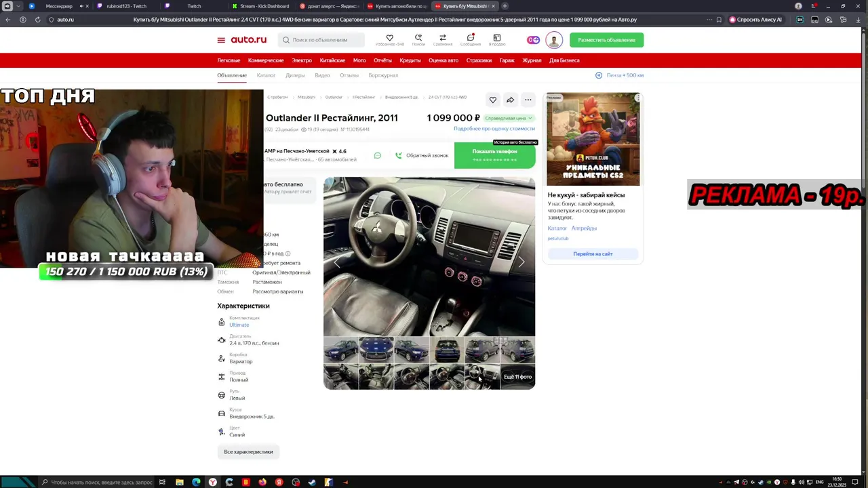Open Yandex Browser from the taskbar
Viewport: 868px width, 488px height.
(x=213, y=482)
